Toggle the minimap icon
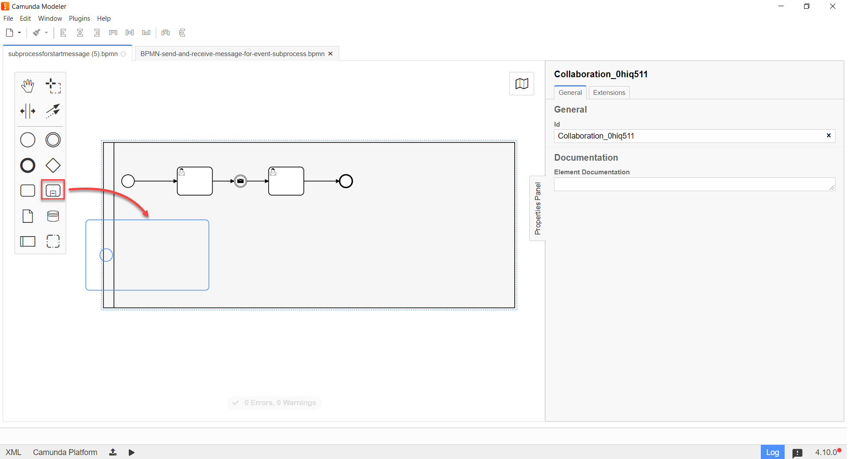868x459 pixels. [522, 84]
